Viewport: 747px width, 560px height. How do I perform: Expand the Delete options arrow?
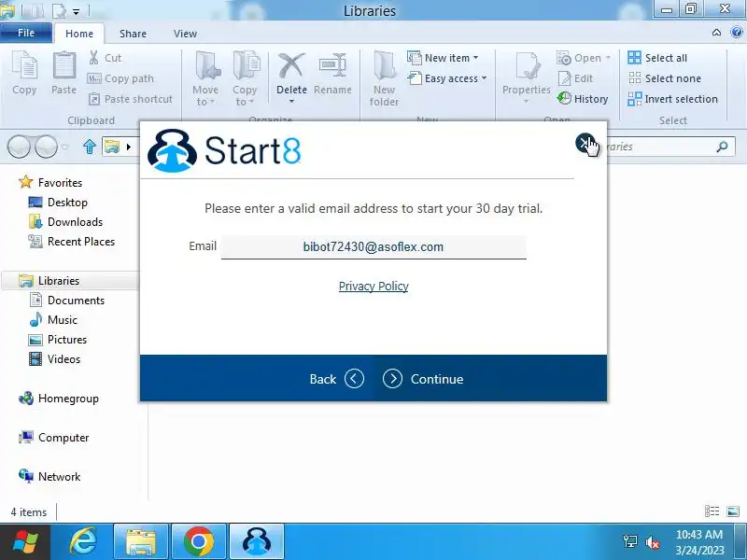[291, 102]
